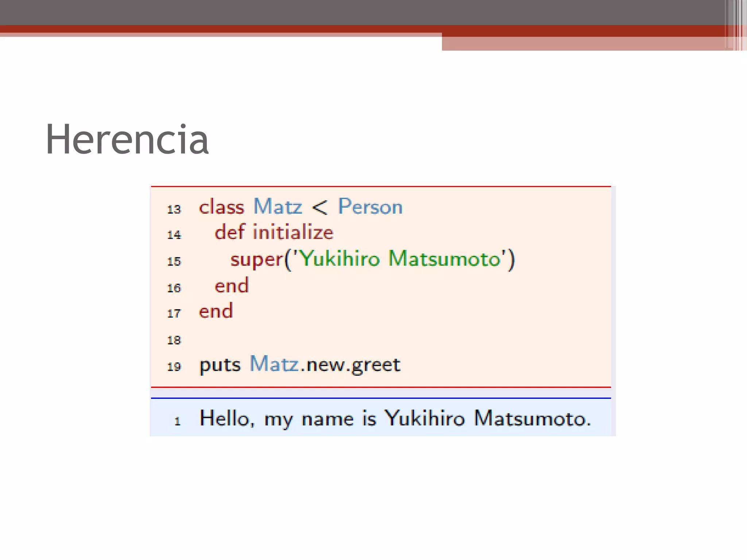Click the slide title 'Herencia'
Viewport: 747px width, 560px height.
click(x=127, y=139)
